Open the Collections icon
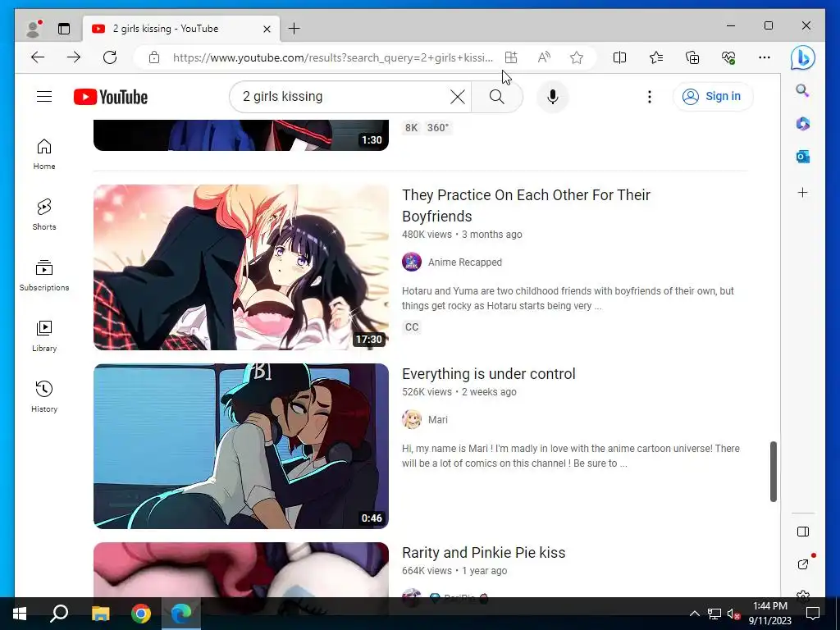840x630 pixels. tap(692, 57)
